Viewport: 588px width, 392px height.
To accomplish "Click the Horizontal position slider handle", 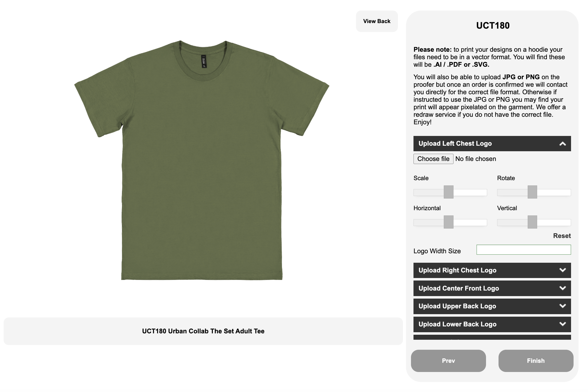I will point(448,222).
